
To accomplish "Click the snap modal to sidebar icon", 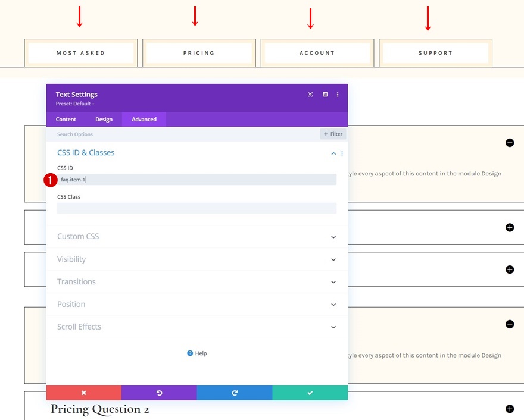I will (x=325, y=95).
